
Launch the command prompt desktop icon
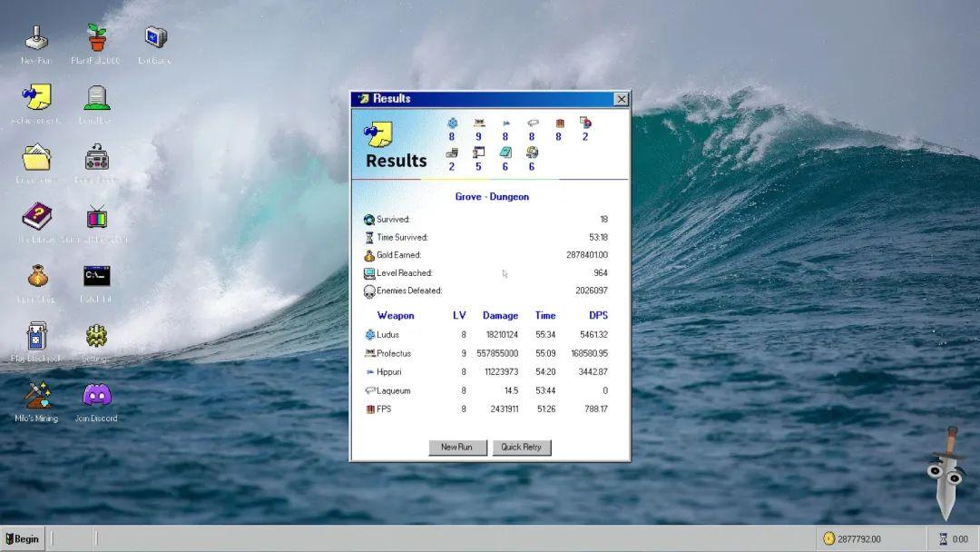[x=96, y=277]
